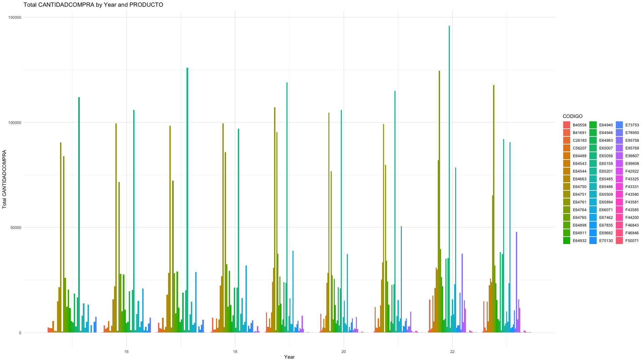Pick the E66071 legend swatch
Image resolution: width=644 pixels, height=362 pixels.
click(593, 210)
